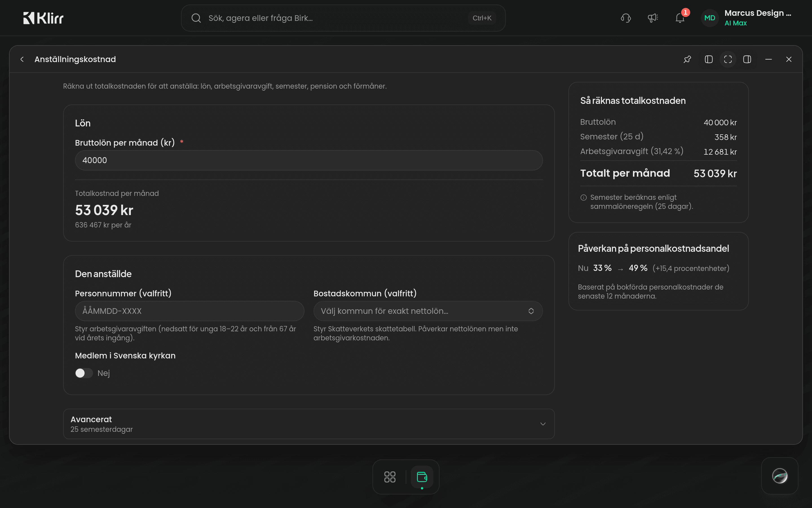Click the Klirr logo
The width and height of the screenshot is (812, 508).
tap(43, 18)
